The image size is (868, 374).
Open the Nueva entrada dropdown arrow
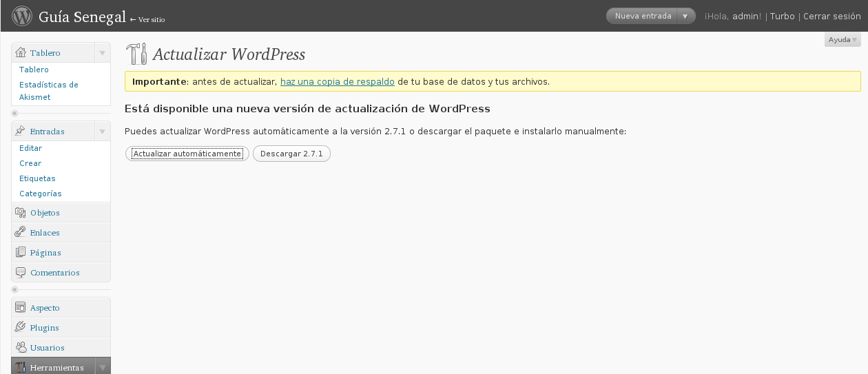tap(685, 16)
